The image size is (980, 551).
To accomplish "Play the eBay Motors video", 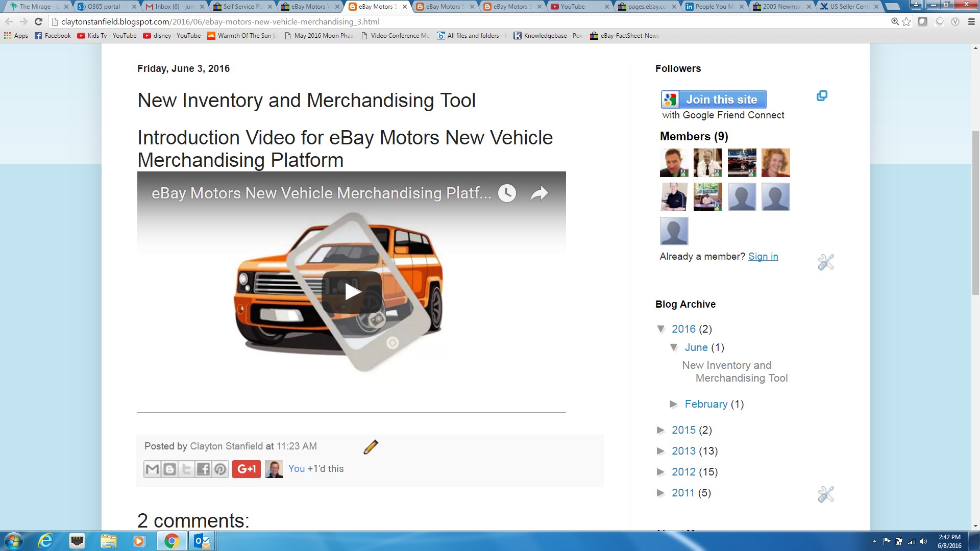I will [x=352, y=292].
